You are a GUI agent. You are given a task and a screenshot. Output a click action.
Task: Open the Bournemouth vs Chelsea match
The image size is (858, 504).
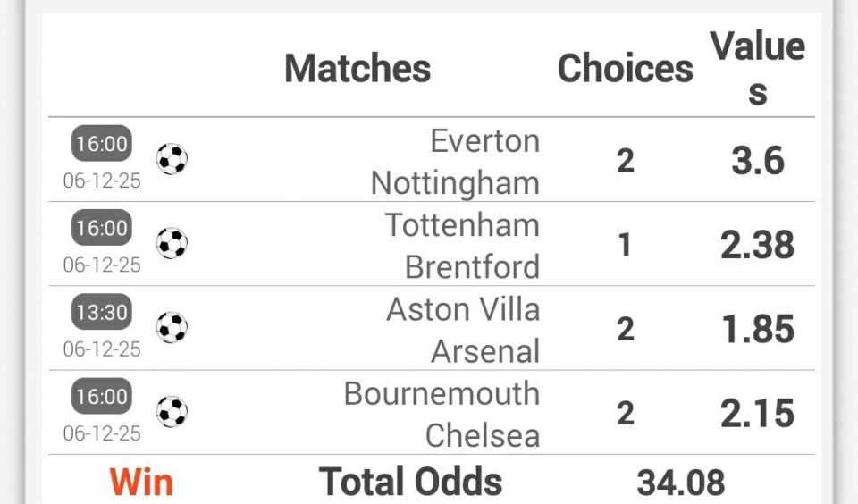tap(442, 414)
